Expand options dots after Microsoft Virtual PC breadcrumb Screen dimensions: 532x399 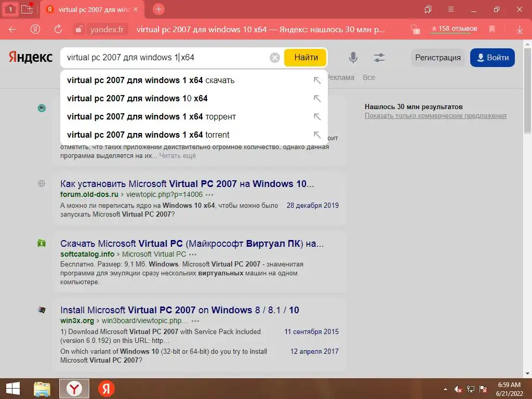(x=193, y=255)
